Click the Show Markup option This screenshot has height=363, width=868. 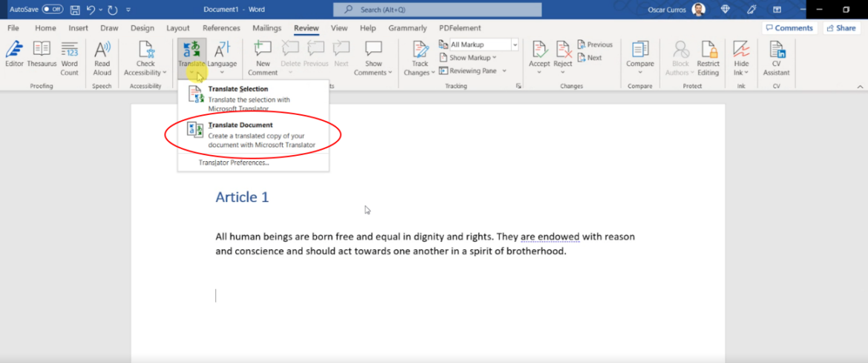tap(468, 57)
